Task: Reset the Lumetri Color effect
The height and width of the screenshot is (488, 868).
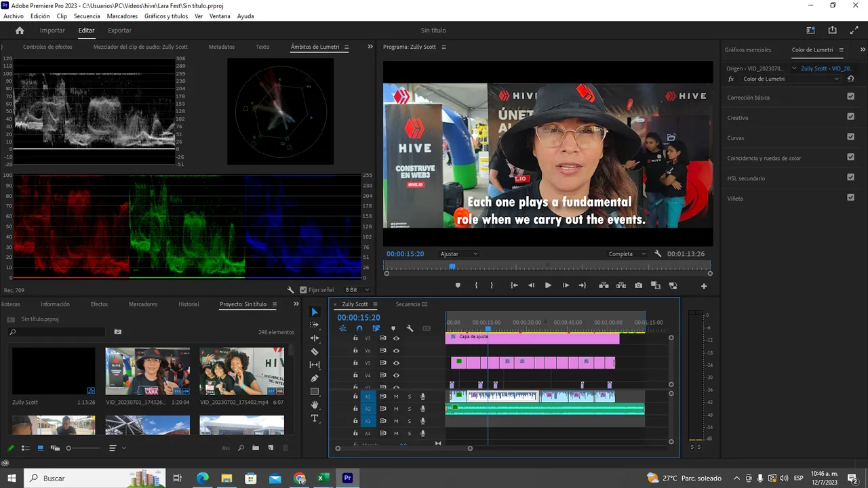Action: (850, 79)
